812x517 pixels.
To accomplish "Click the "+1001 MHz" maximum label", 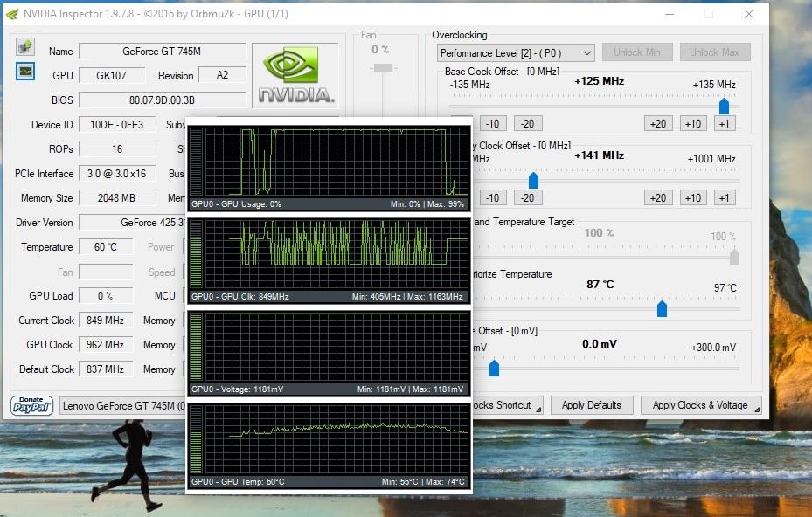I will (x=711, y=159).
